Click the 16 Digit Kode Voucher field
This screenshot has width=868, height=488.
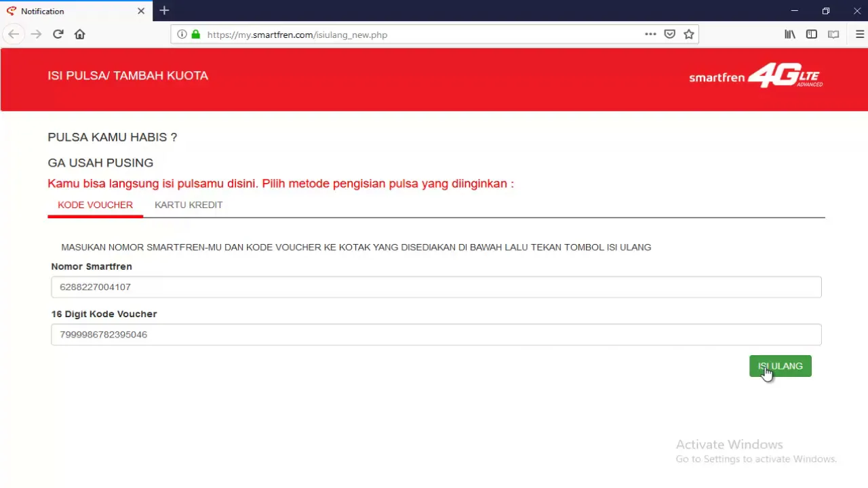436,334
